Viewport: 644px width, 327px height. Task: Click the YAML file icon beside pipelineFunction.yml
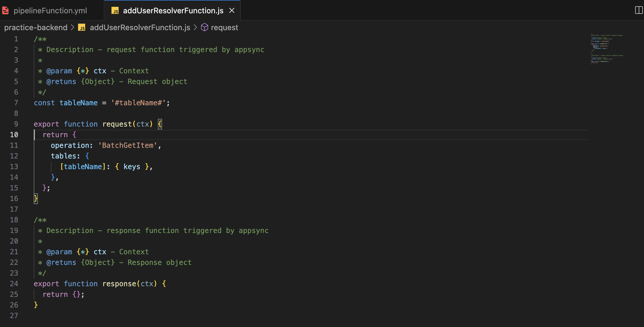coord(6,10)
